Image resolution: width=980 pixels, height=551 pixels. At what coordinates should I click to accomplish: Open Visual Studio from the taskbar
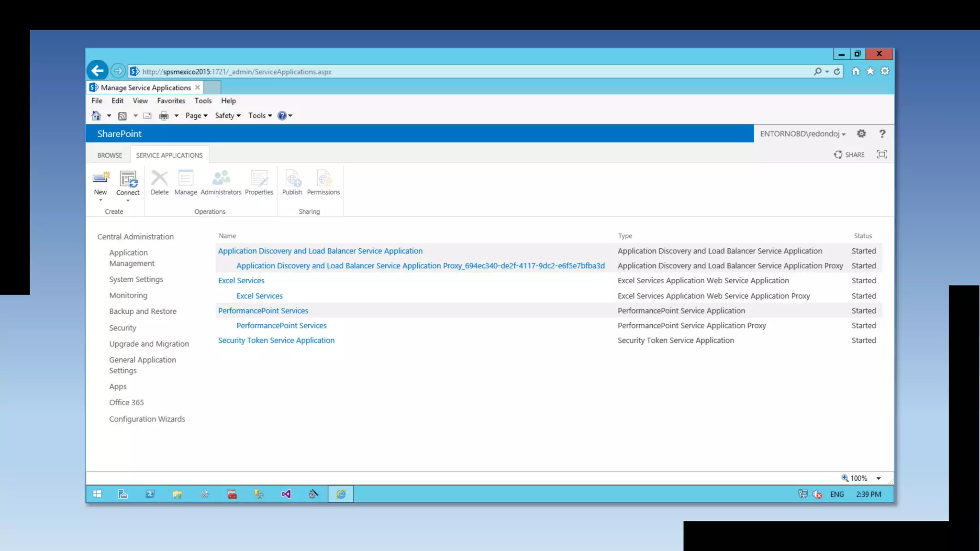point(286,494)
